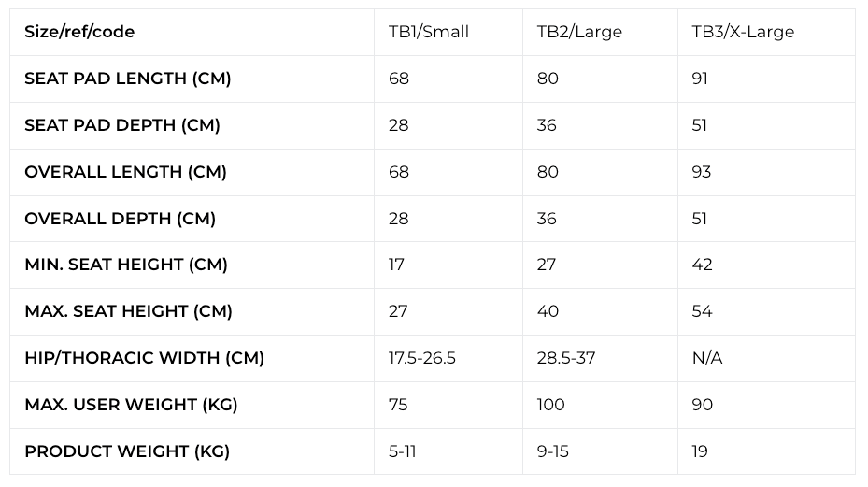Click the N/A hip width cell
868x487 pixels.
707,358
